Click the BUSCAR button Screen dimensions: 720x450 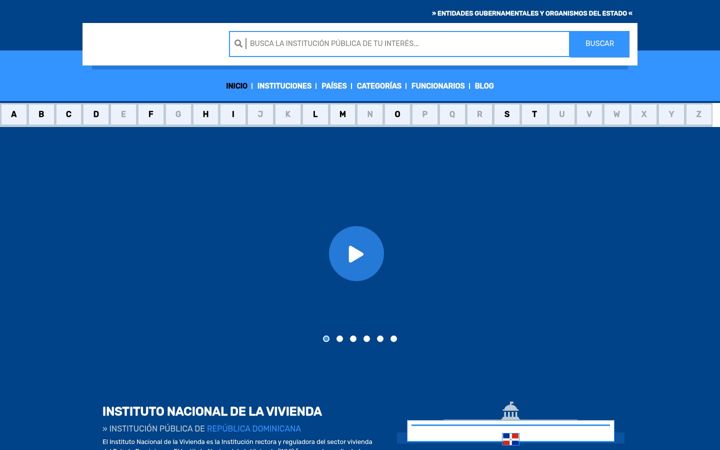tap(599, 44)
